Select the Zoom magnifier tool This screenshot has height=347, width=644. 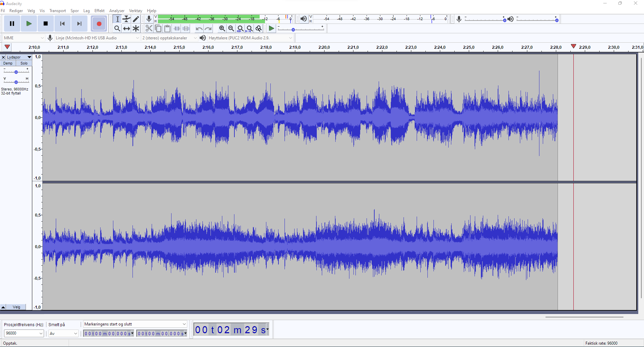[117, 29]
